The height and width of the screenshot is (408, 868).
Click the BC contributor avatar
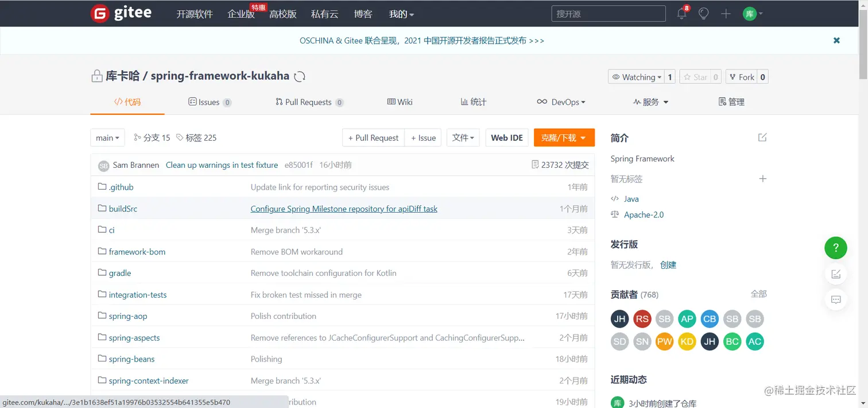pyautogui.click(x=732, y=342)
